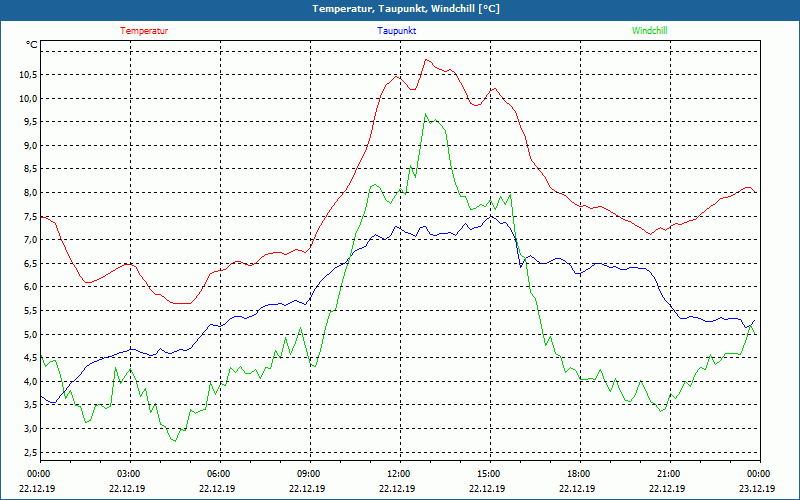Click the 8,0 y-axis value
This screenshot has height=500, width=800.
(30, 193)
